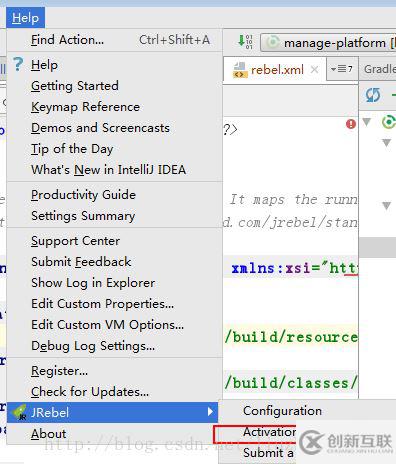Open About dialog entry
The height and width of the screenshot is (464, 396).
(112, 434)
